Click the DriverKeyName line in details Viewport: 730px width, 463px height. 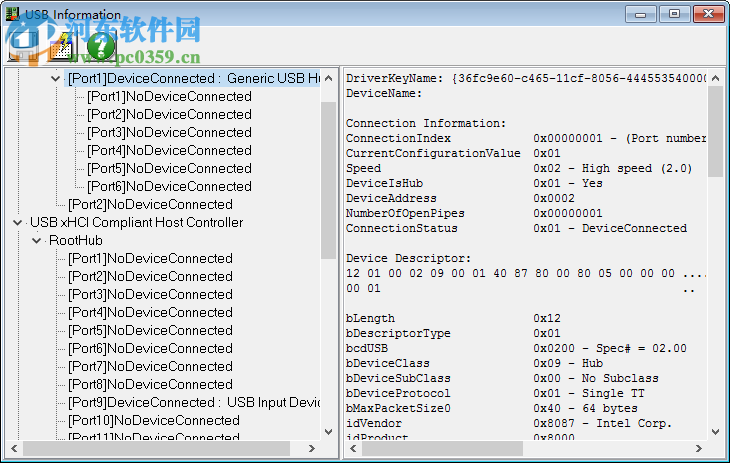coord(526,78)
